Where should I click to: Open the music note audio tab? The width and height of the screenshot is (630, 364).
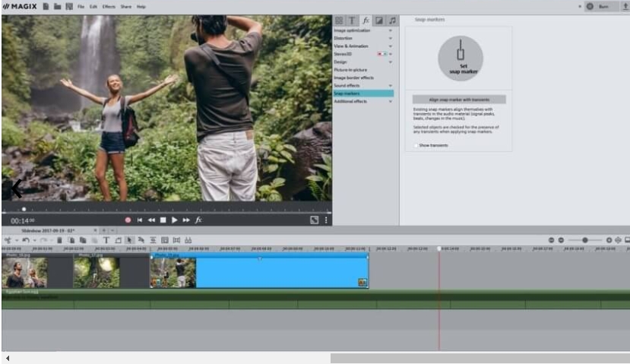(393, 20)
